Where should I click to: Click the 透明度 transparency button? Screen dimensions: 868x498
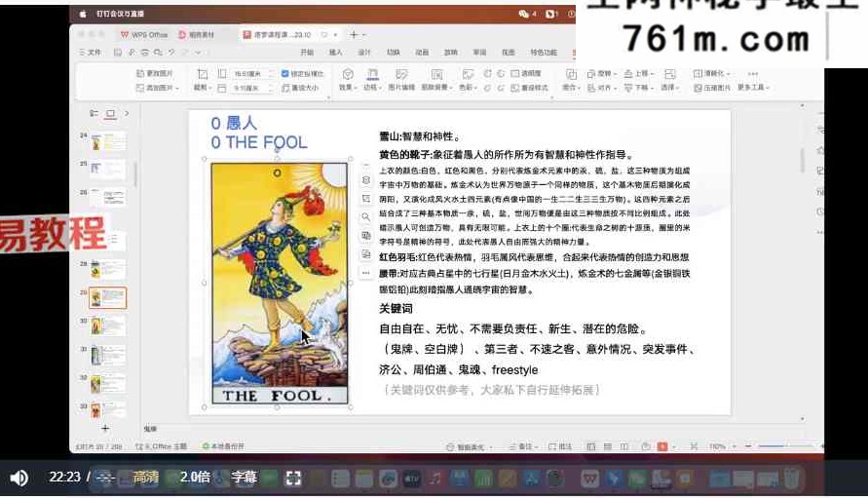coord(526,73)
